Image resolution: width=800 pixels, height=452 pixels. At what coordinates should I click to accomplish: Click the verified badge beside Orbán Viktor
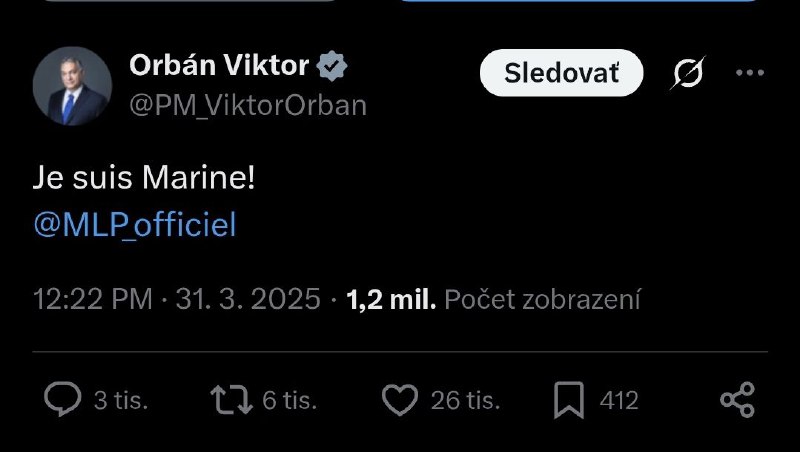(x=332, y=67)
